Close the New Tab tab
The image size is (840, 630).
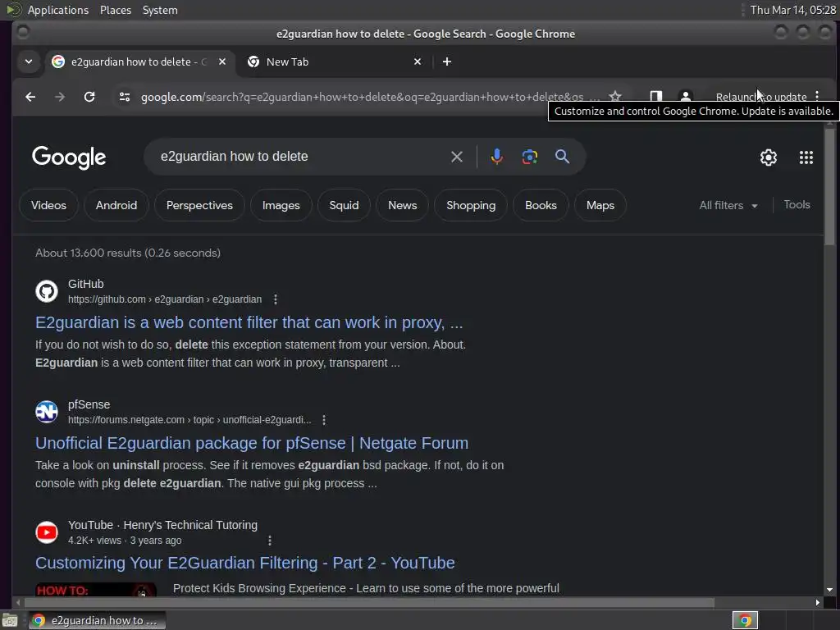click(x=418, y=62)
